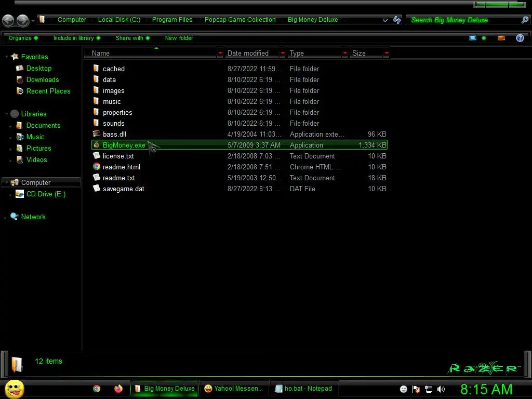Screen dimensions: 532x399
Task: Open the view options dropdown
Action: tap(484, 38)
